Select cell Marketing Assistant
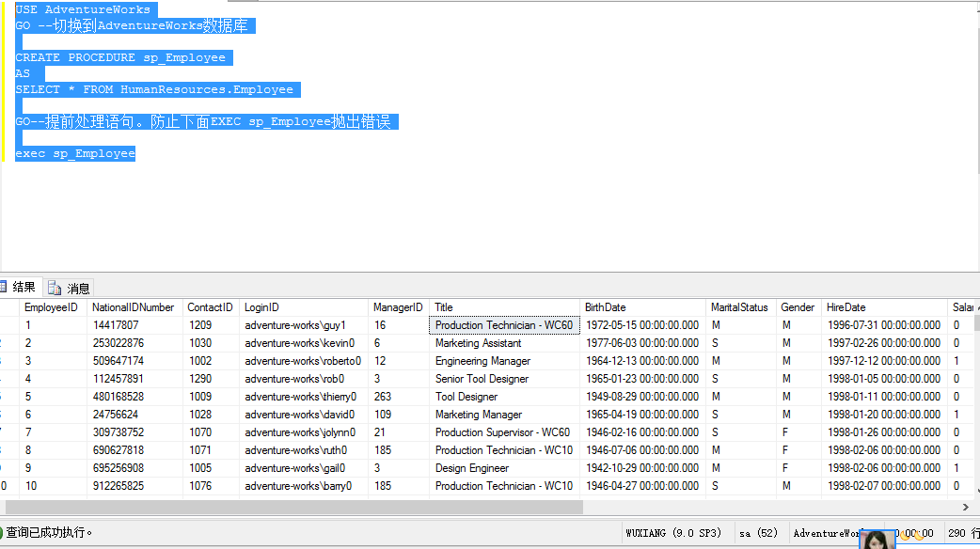Viewport: 980px width, 549px height. pos(504,343)
